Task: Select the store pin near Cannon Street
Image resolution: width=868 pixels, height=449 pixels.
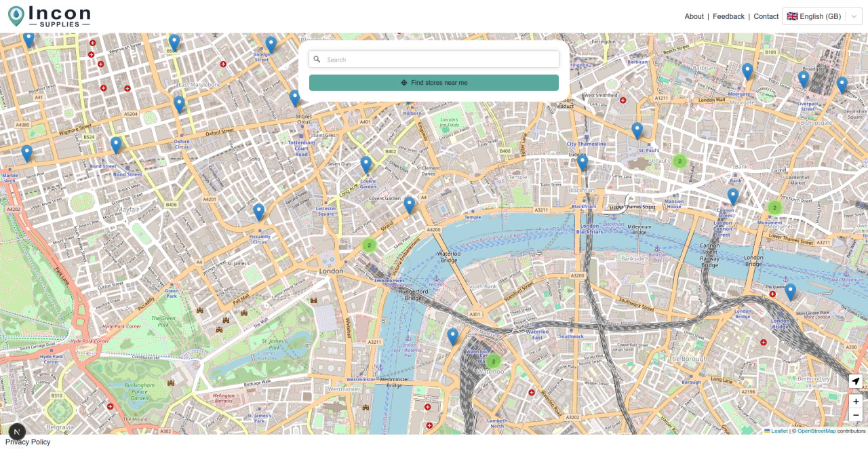Action: coord(732,197)
